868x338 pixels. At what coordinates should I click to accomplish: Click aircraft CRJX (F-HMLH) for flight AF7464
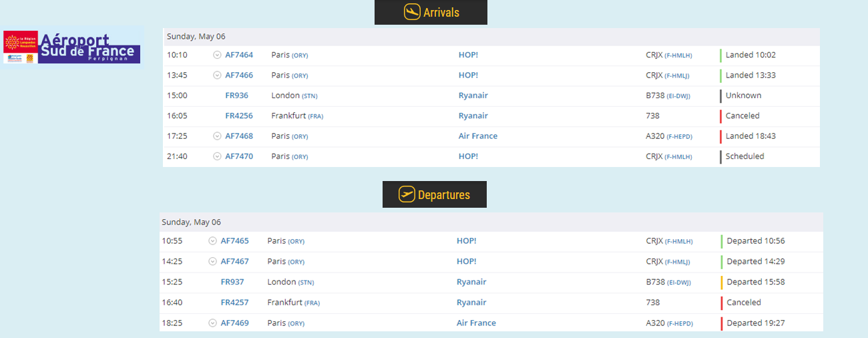coord(669,55)
